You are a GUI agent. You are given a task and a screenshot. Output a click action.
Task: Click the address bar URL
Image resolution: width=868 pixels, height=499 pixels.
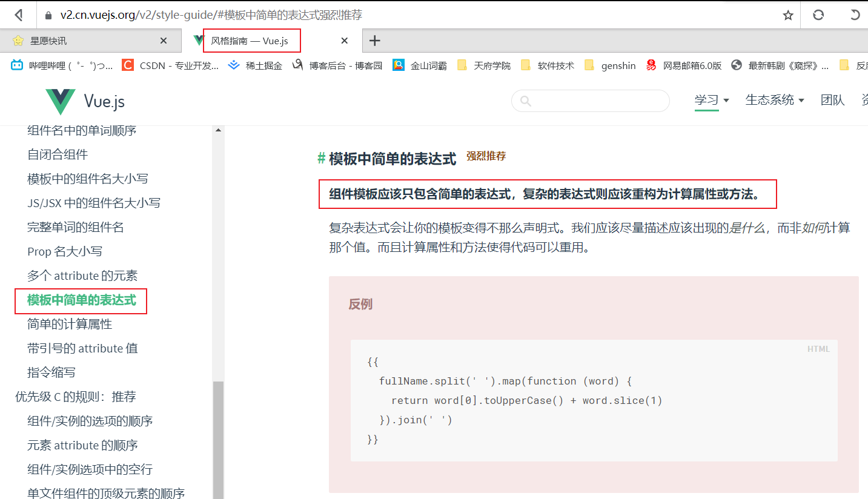coord(211,15)
